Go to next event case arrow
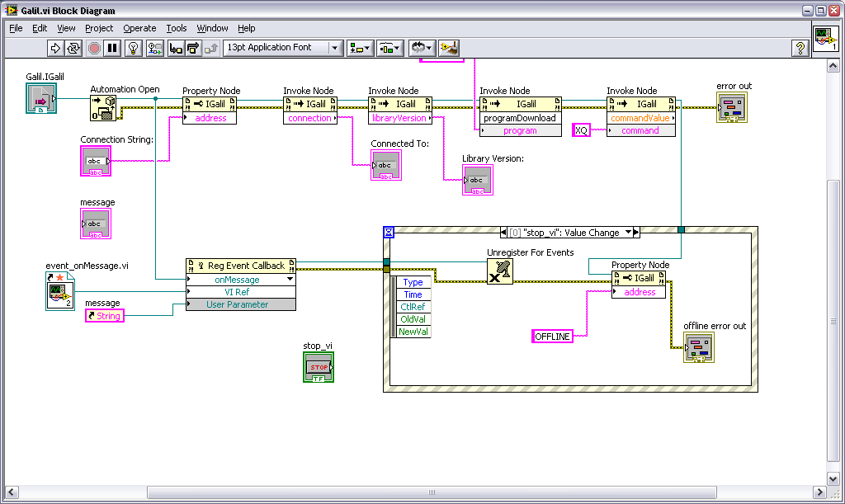 click(636, 232)
